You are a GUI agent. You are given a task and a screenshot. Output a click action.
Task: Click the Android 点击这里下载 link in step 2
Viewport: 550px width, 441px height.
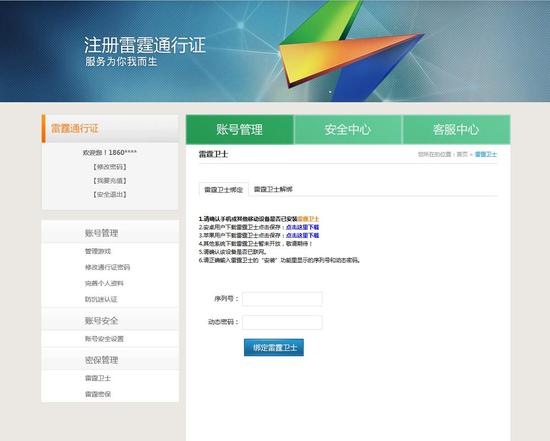coord(302,227)
